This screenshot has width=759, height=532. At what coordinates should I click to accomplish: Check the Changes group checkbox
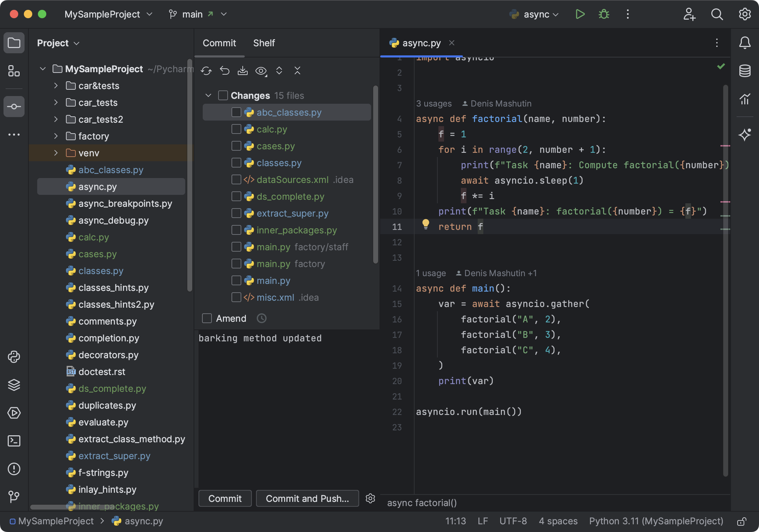coord(223,95)
